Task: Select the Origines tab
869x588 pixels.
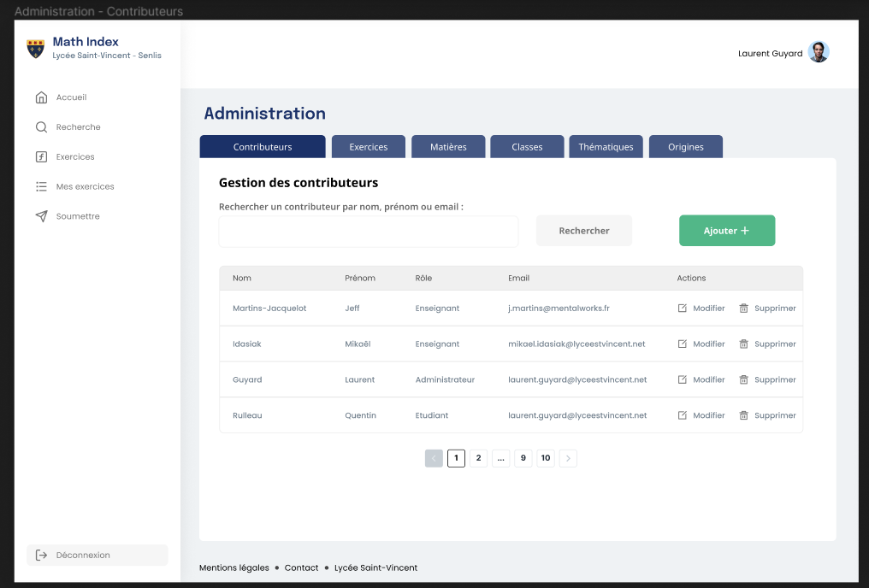Action: pos(686,147)
